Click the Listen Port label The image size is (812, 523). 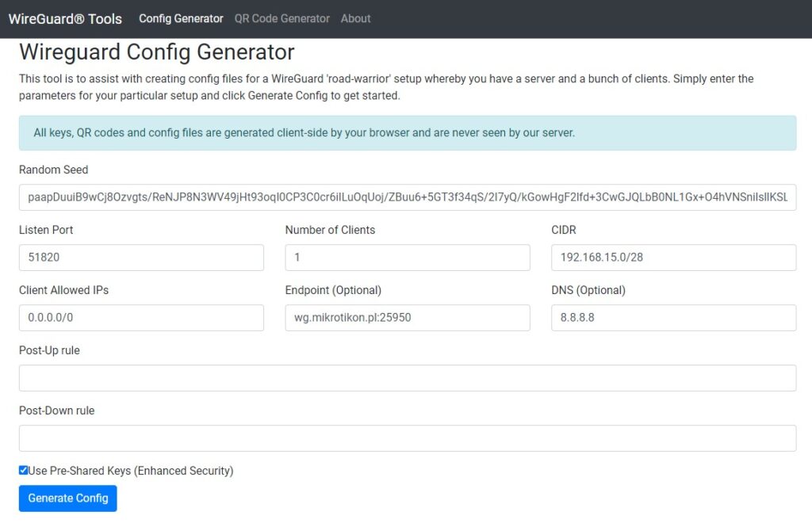coord(46,230)
